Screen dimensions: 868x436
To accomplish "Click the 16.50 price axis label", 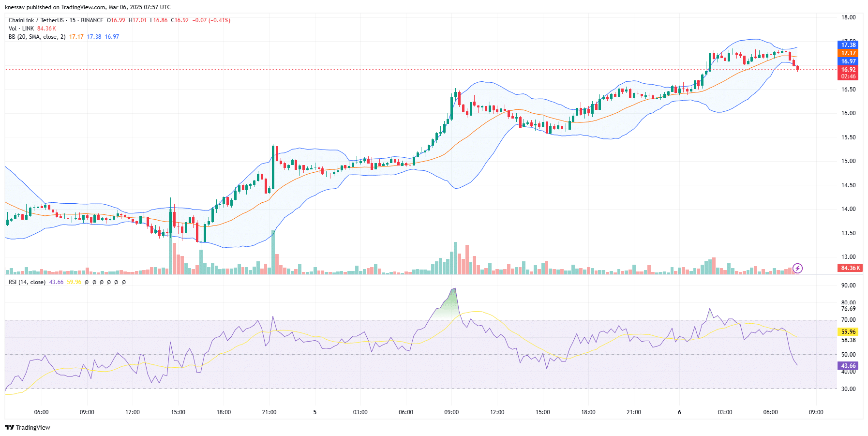I will (848, 90).
